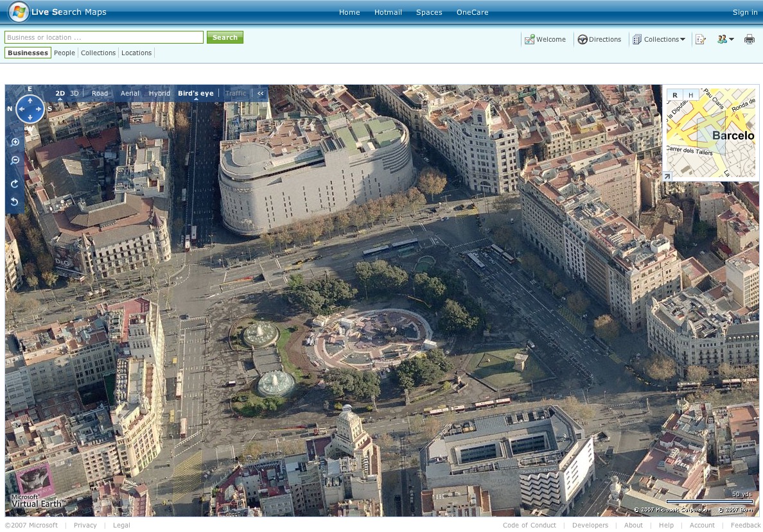
Task: Open the Privacy footer link
Action: (x=85, y=525)
